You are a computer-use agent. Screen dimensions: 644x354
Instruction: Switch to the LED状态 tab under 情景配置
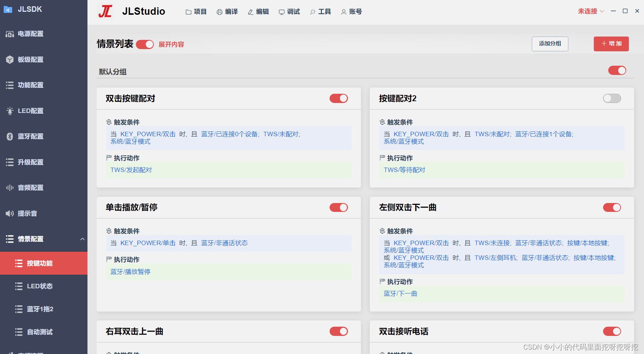(x=39, y=286)
